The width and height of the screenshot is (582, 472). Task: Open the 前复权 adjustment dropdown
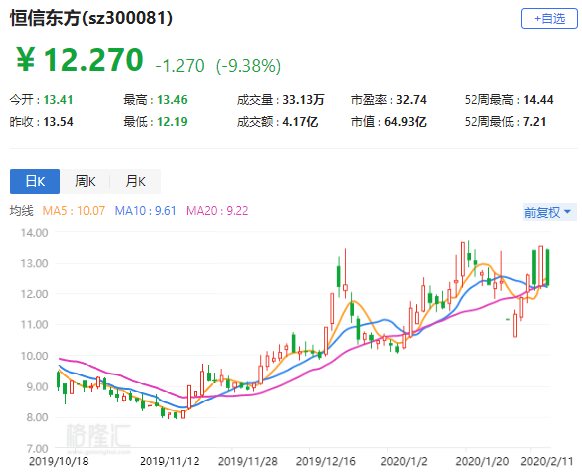549,212
